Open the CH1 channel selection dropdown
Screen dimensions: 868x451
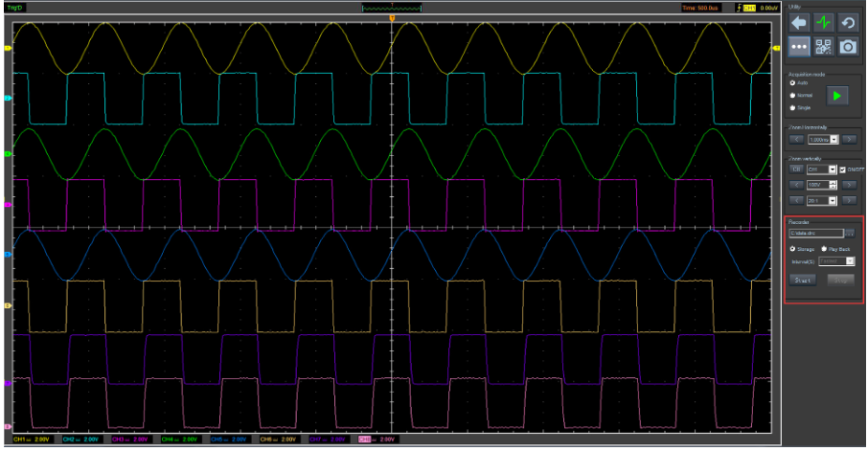point(821,169)
